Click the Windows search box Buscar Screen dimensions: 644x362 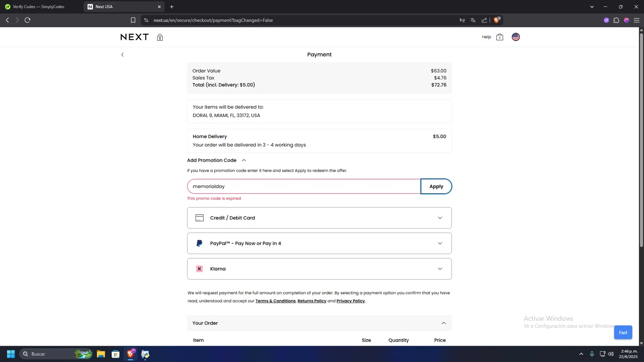56,354
